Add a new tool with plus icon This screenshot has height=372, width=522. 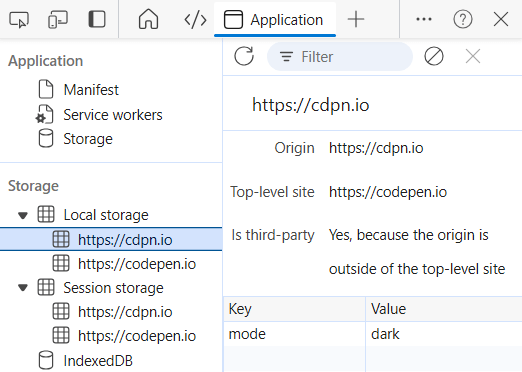[x=356, y=19]
